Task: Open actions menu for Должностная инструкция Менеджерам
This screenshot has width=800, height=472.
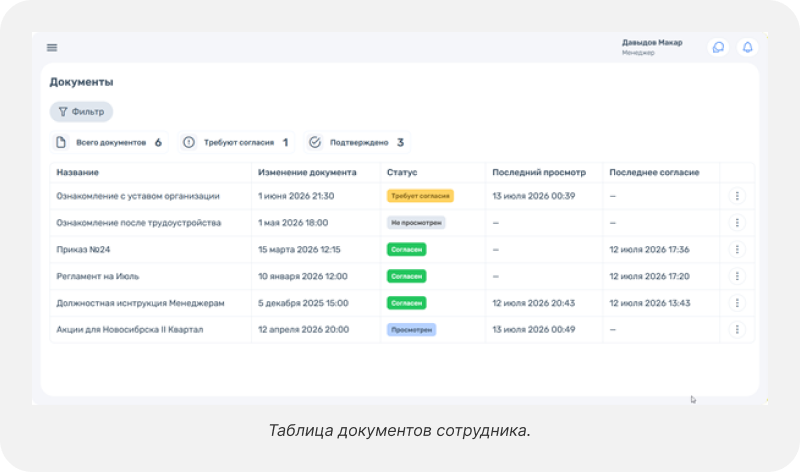Action: point(737,303)
